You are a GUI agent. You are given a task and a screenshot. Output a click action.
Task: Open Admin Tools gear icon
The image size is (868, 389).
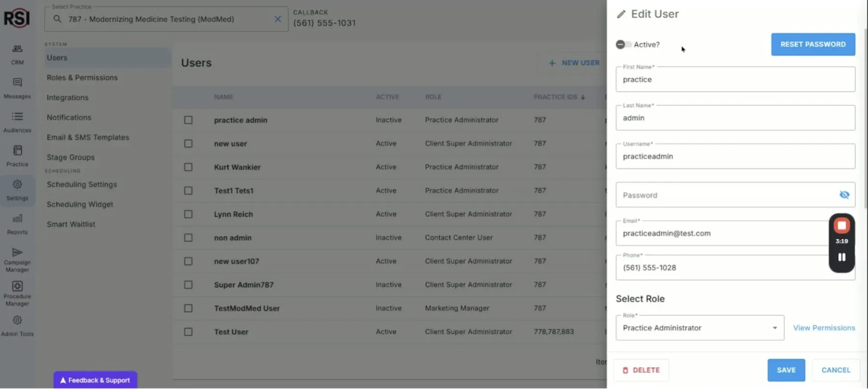(17, 321)
